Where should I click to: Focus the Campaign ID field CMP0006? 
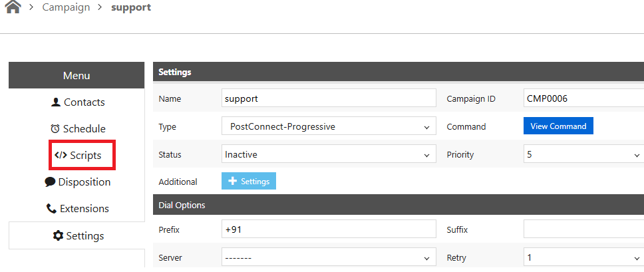[583, 99]
